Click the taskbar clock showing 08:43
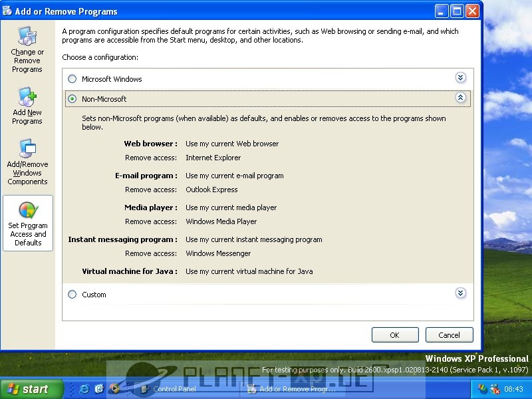 pos(513,389)
